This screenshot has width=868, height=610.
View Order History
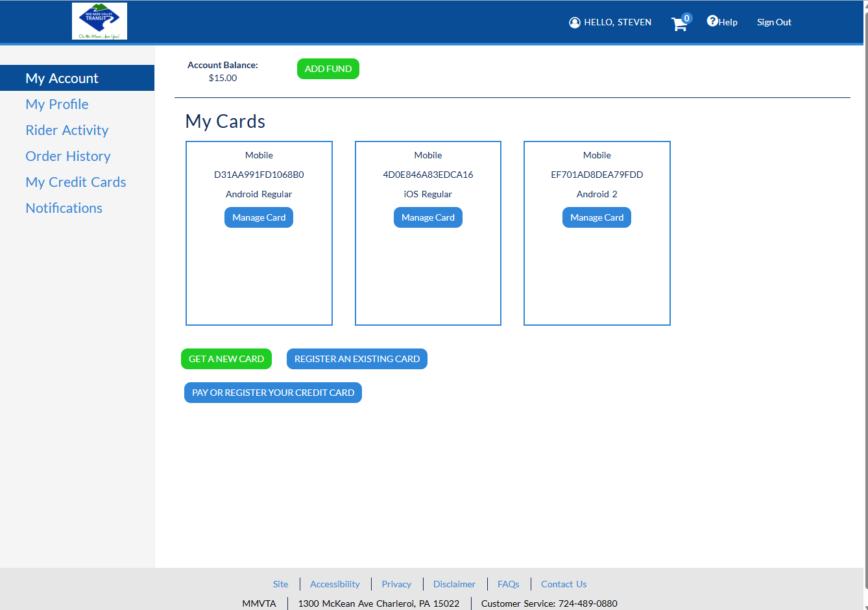(x=68, y=156)
